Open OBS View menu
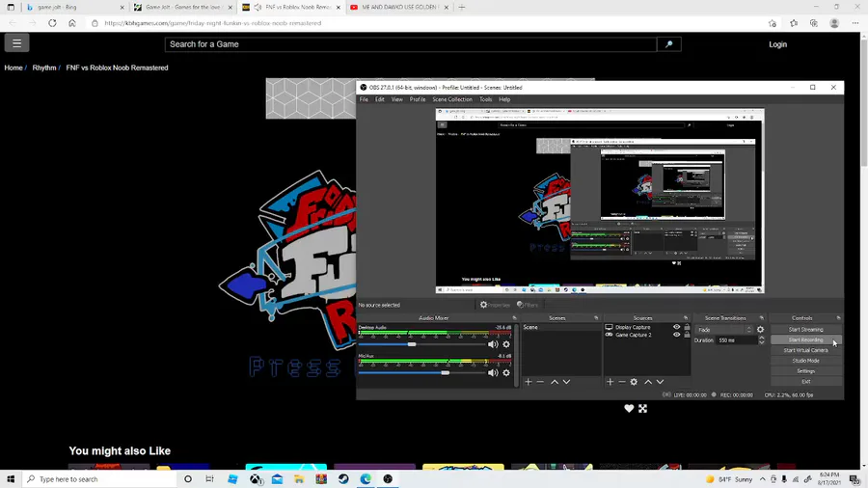 (397, 99)
